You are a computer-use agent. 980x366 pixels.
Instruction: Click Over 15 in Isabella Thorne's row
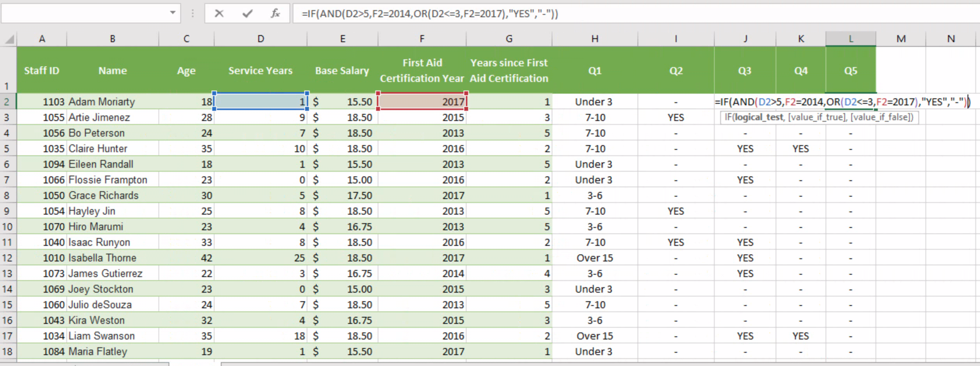click(x=595, y=258)
